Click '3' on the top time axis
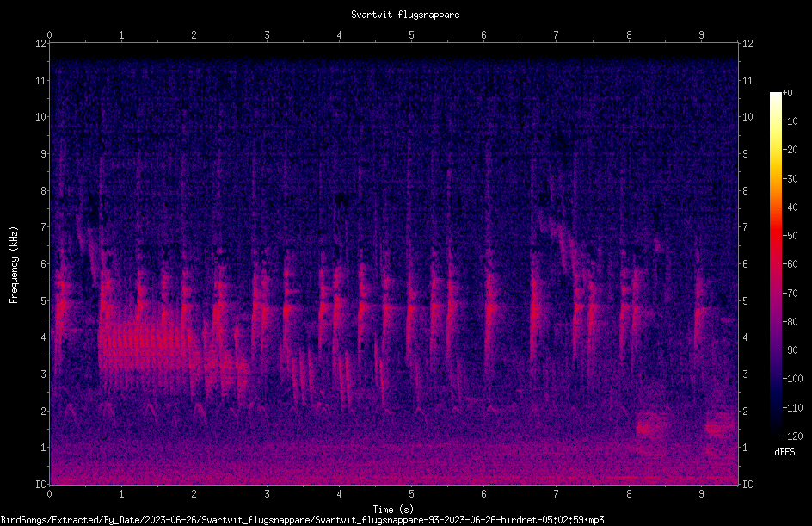 pos(267,34)
